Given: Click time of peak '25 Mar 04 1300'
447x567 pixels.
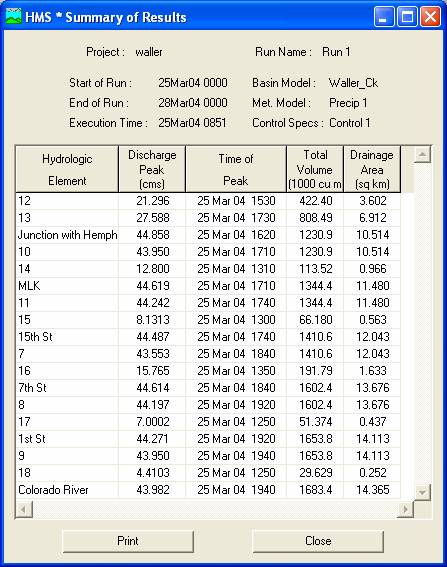Looking at the screenshot, I should point(236,320).
